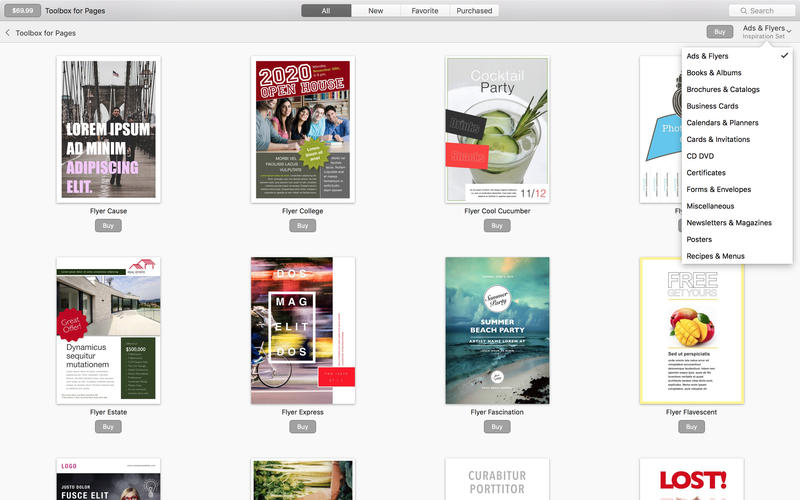Open the vegetable photo flyer thumbnail
The image size is (800, 500).
click(x=303, y=479)
